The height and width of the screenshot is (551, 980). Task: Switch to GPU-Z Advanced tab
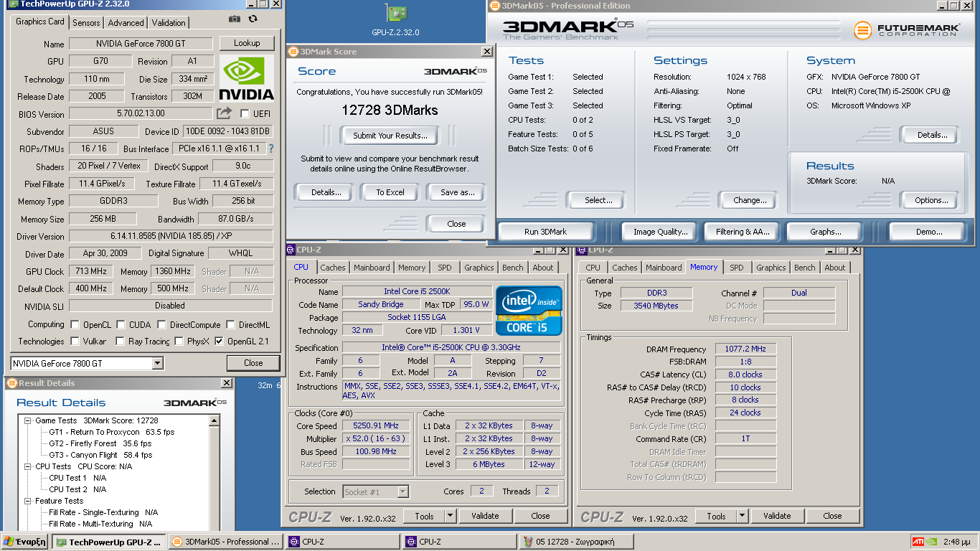126,23
